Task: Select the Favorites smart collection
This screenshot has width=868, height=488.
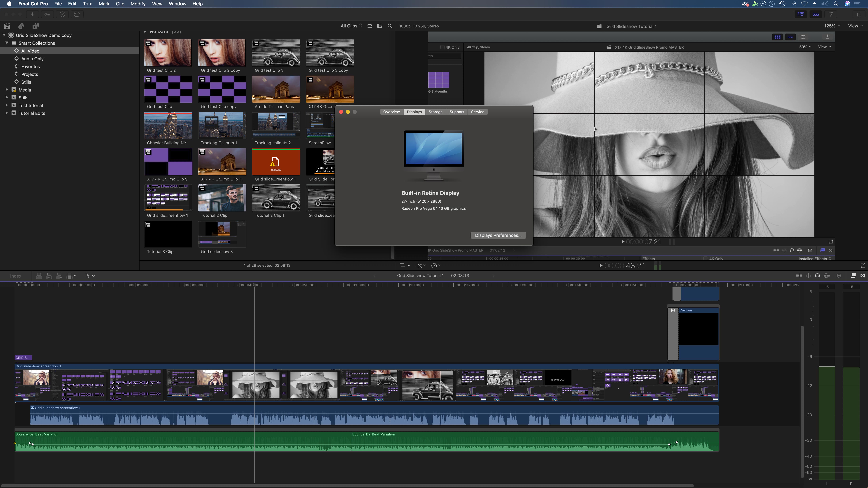Action: click(x=30, y=66)
